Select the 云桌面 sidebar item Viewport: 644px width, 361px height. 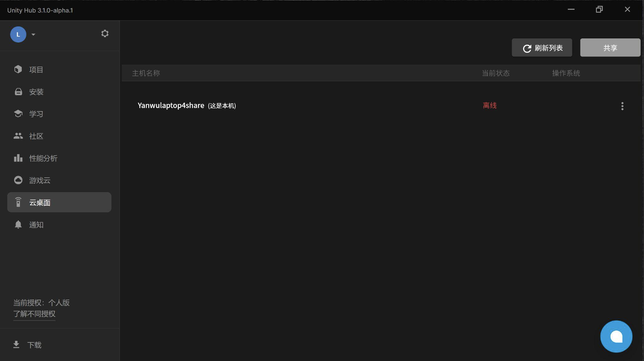(59, 202)
